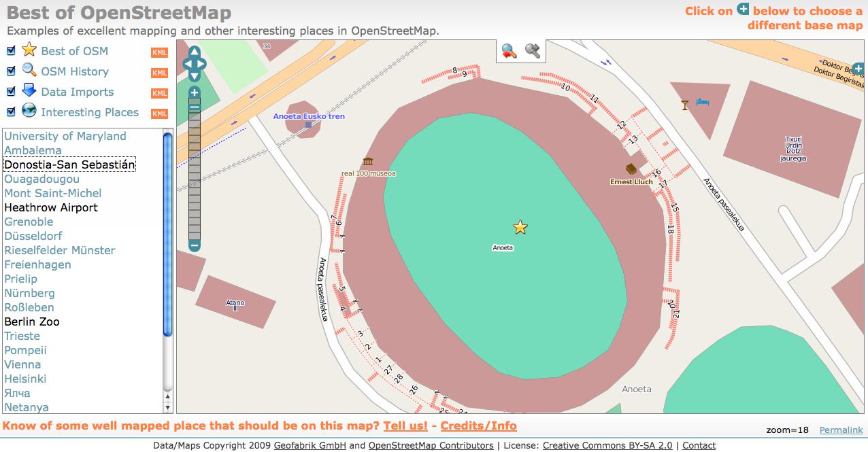Select Trieste in the places list
Screen dimensions: 868x452
coord(22,336)
